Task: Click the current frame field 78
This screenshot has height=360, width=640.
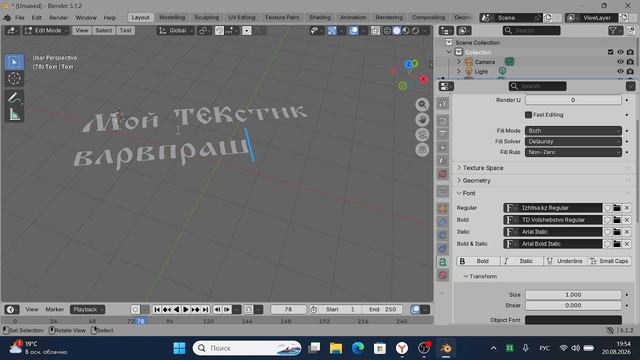Action: pyautogui.click(x=288, y=310)
